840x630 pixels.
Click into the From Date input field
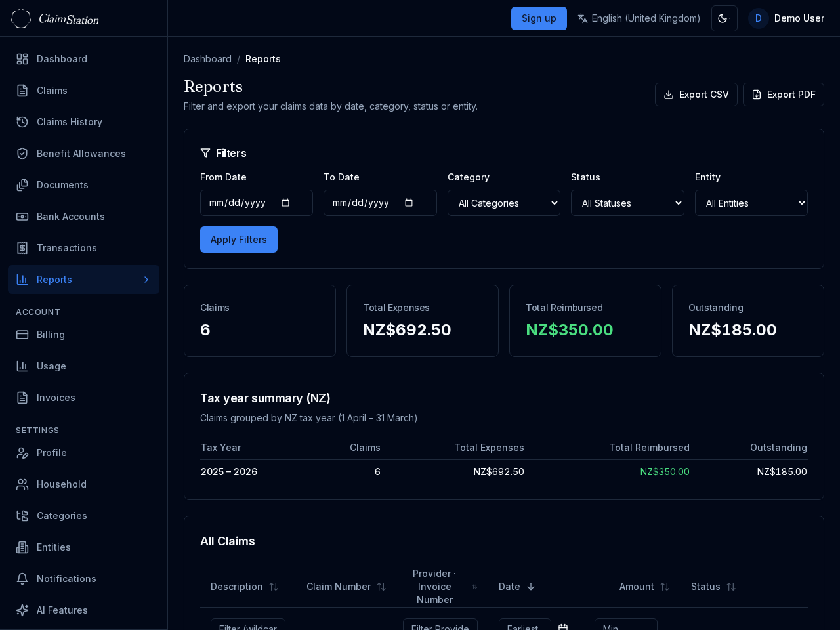tap(240, 203)
